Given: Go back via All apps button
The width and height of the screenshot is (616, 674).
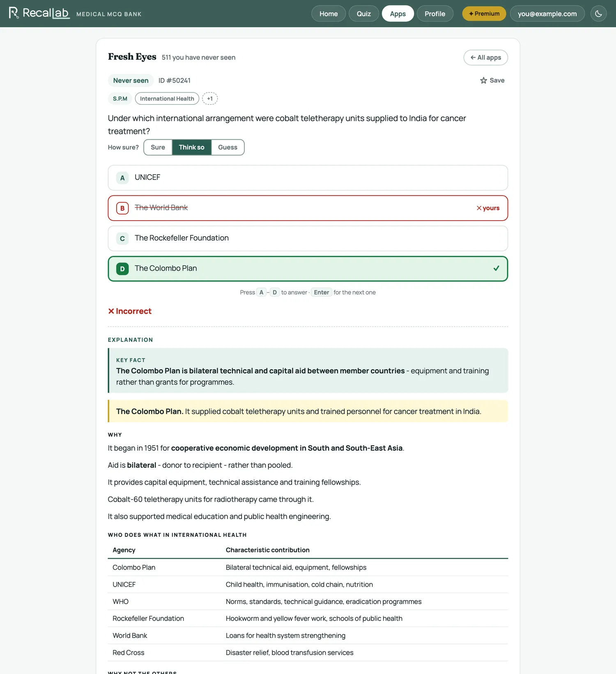Looking at the screenshot, I should 485,58.
